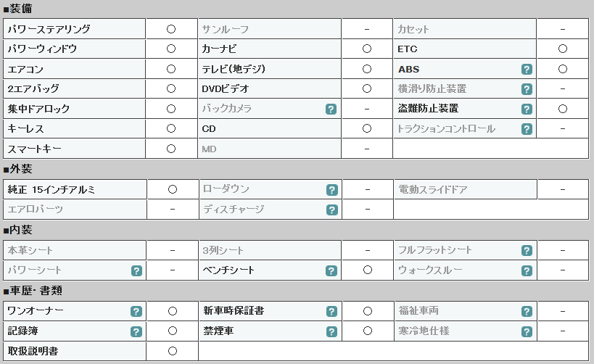Image resolution: width=594 pixels, height=364 pixels.
Task: Click the ワンオーナー help icon
Action: 136,311
